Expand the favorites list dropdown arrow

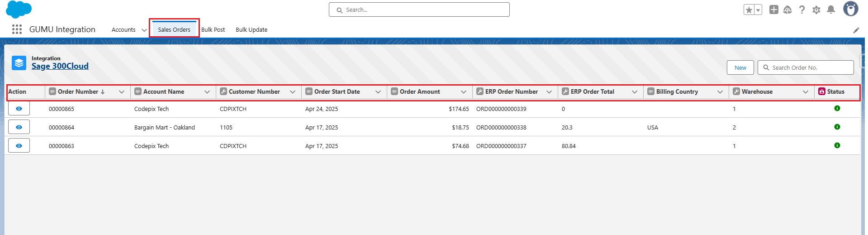pos(758,10)
